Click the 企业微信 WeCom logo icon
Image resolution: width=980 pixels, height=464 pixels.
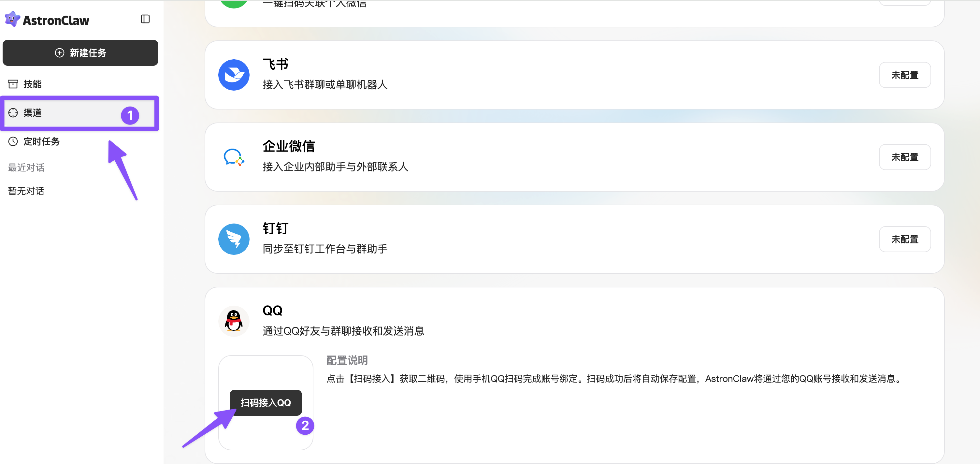pyautogui.click(x=234, y=157)
